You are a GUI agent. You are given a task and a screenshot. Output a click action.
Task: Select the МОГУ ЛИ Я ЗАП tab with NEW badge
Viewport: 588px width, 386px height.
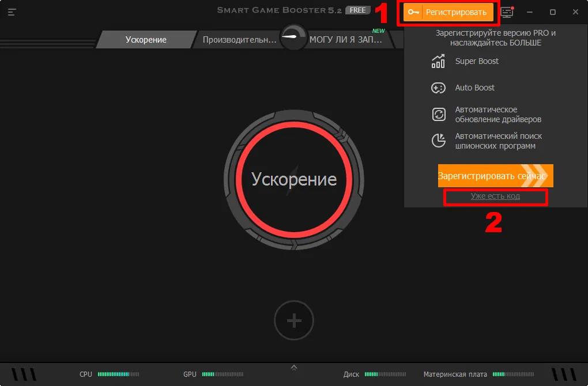[x=346, y=40]
